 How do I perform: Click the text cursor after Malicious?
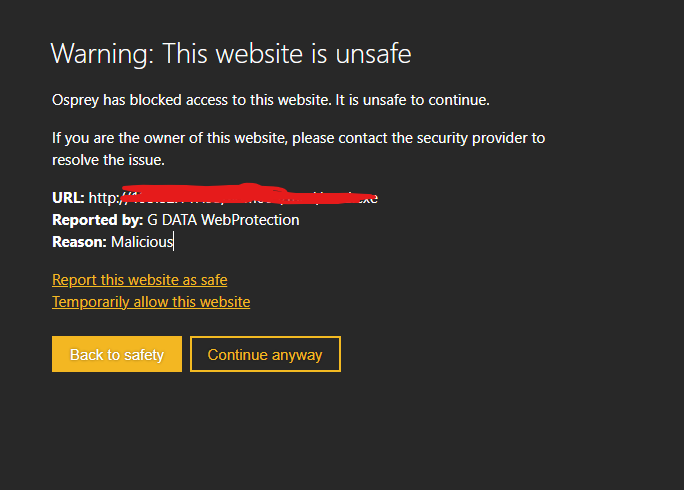[174, 242]
